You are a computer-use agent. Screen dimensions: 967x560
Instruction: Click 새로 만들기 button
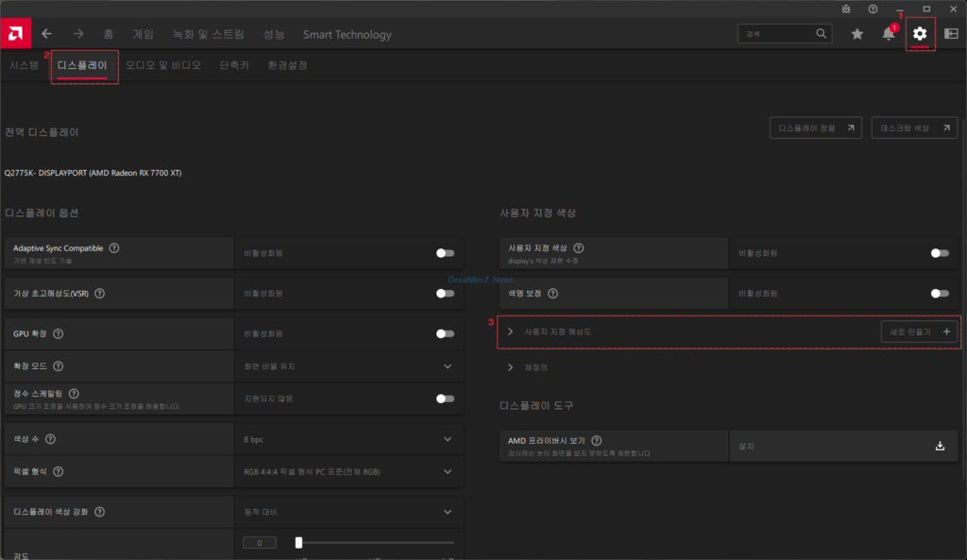[919, 331]
